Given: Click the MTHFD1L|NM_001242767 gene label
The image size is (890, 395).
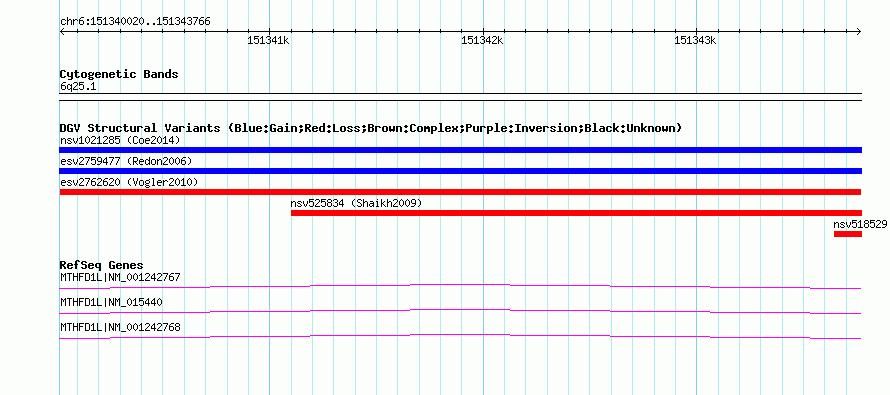Looking at the screenshot, I should [120, 277].
